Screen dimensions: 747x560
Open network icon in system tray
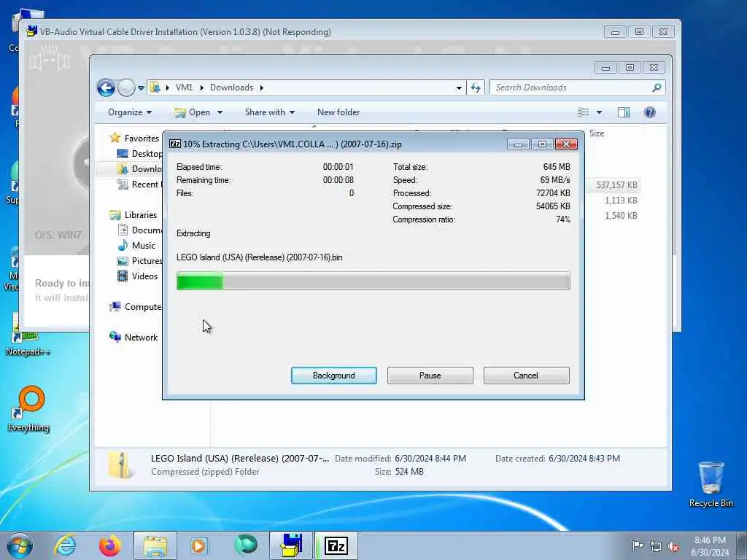[x=656, y=546]
